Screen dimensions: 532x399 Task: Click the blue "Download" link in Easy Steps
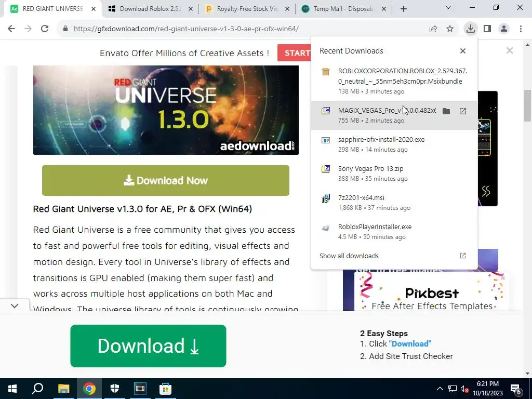coord(410,344)
